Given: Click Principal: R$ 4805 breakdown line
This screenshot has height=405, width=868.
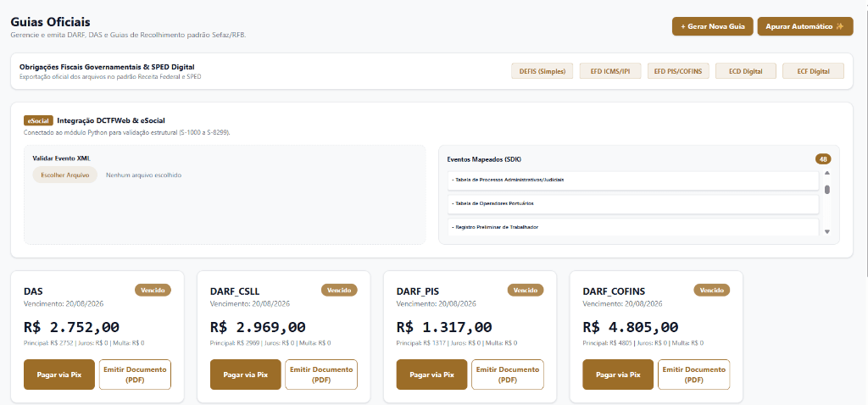Looking at the screenshot, I should pos(643,343).
